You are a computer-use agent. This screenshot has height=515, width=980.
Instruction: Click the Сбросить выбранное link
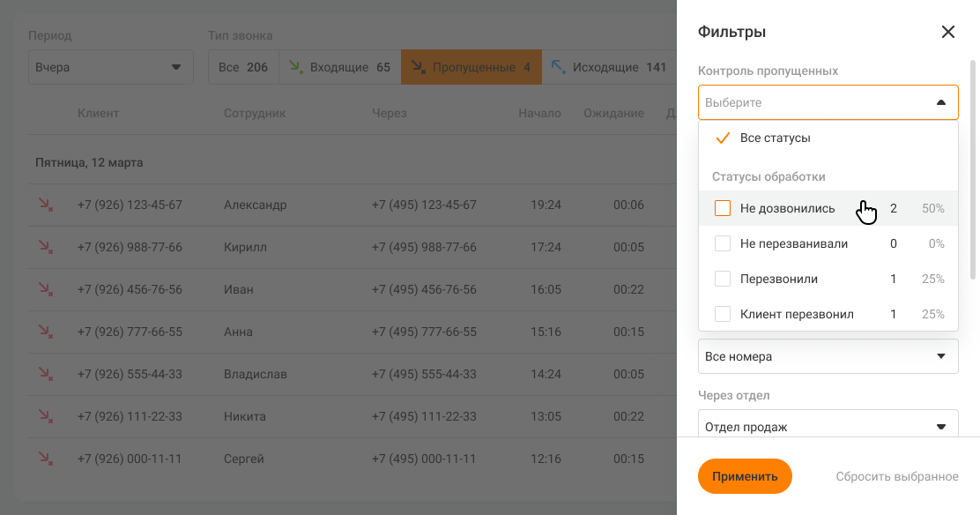point(896,477)
